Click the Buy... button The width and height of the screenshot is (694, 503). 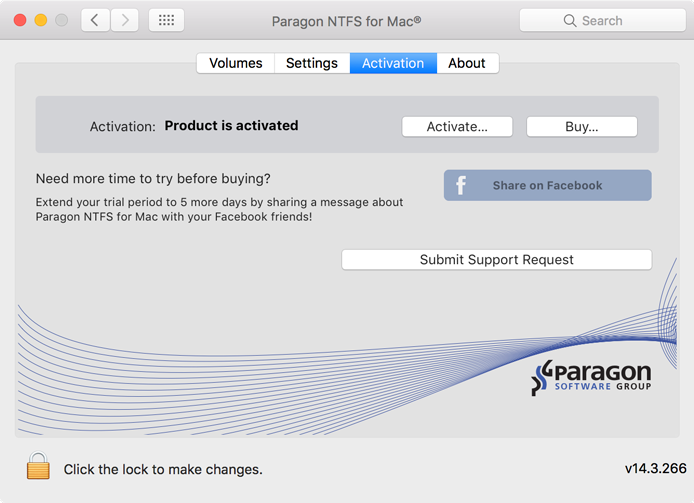(x=581, y=127)
